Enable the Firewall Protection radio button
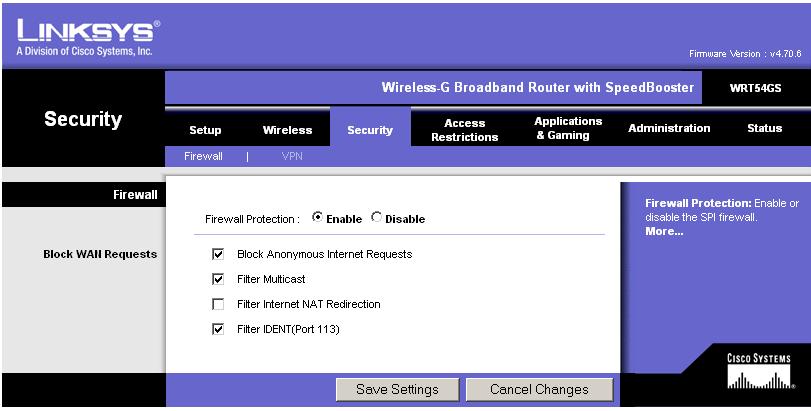 pos(318,218)
